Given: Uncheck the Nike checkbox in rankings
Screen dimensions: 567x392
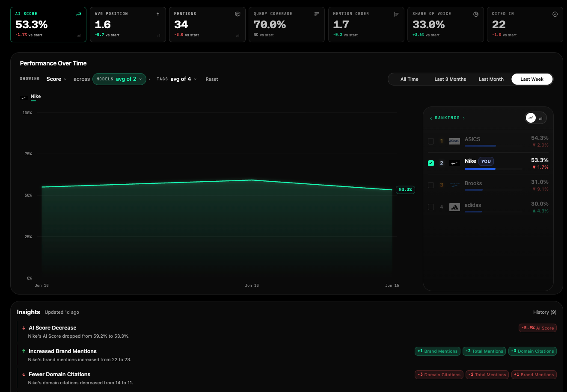Looking at the screenshot, I should [x=431, y=163].
